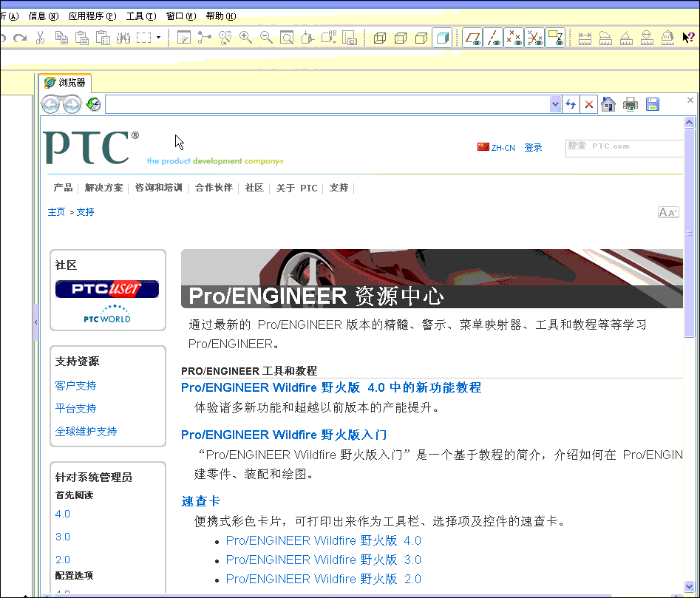Image resolution: width=700 pixels, height=598 pixels.
Task: Click the curve length measure icon
Action: pyautogui.click(x=605, y=38)
